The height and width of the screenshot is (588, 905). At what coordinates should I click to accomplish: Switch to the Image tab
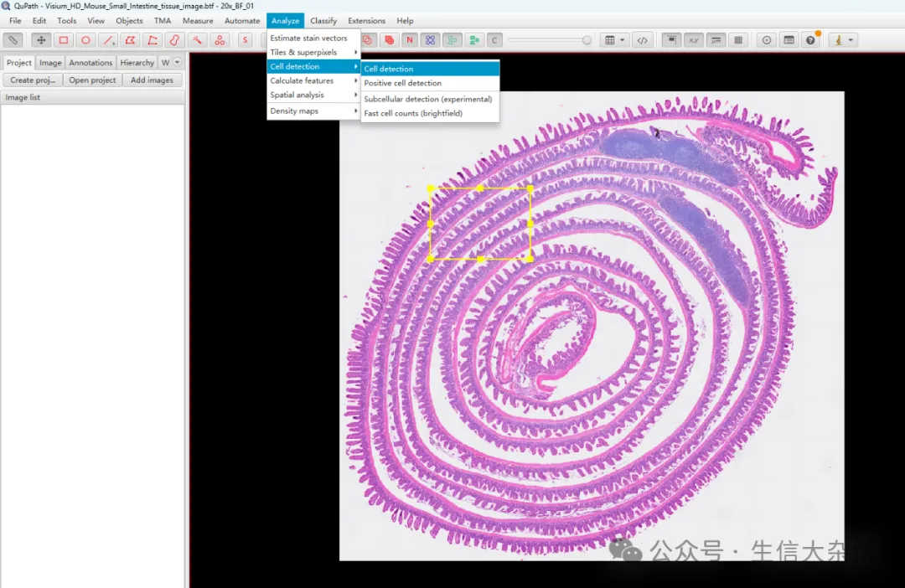click(50, 62)
